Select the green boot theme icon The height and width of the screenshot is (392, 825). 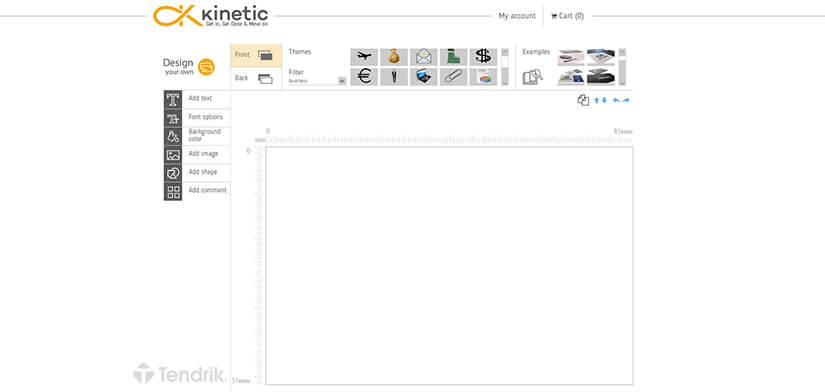click(x=454, y=56)
